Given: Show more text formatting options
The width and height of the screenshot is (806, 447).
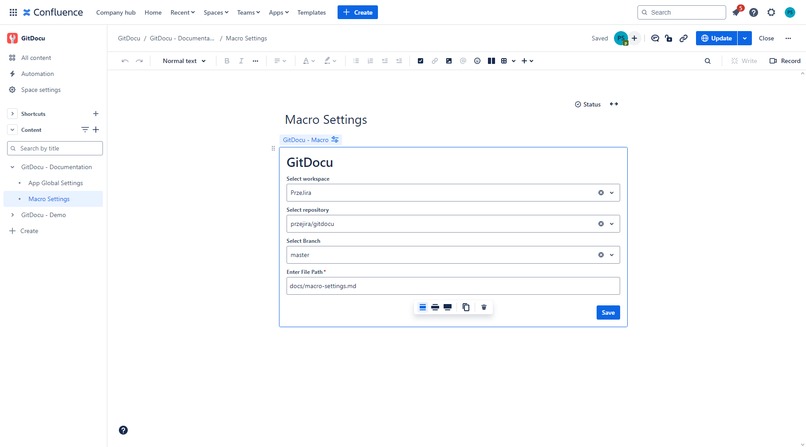Looking at the screenshot, I should pos(255,61).
